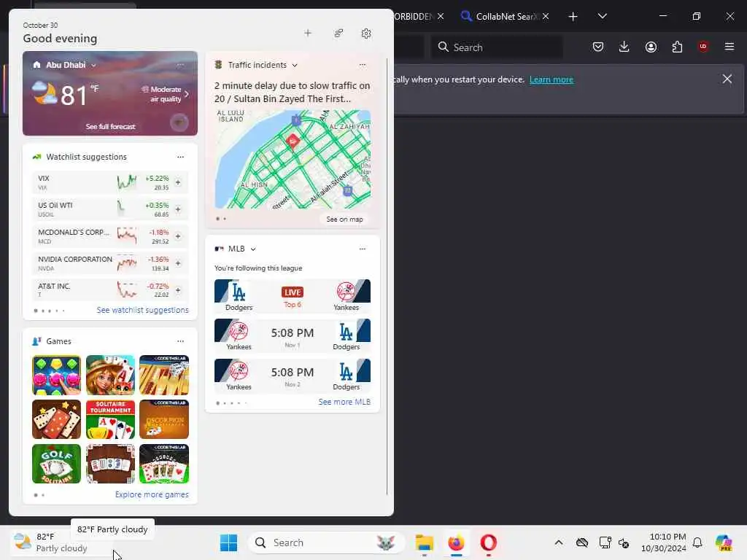Dismiss the Firefox notification bar
The width and height of the screenshot is (747, 560).
tap(727, 79)
